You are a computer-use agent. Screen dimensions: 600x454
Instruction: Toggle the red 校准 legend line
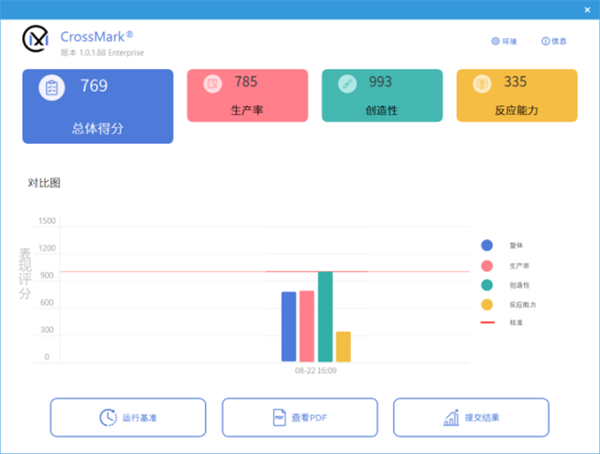click(488, 323)
